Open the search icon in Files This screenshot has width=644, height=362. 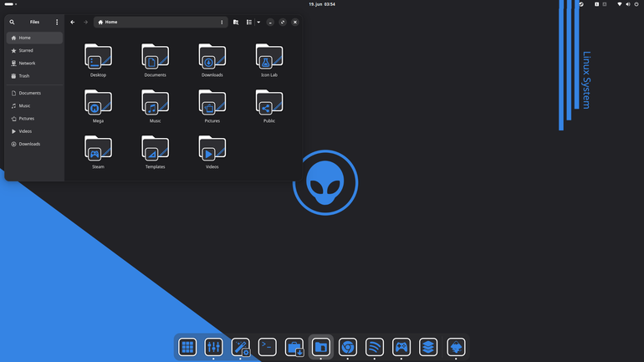(12, 23)
